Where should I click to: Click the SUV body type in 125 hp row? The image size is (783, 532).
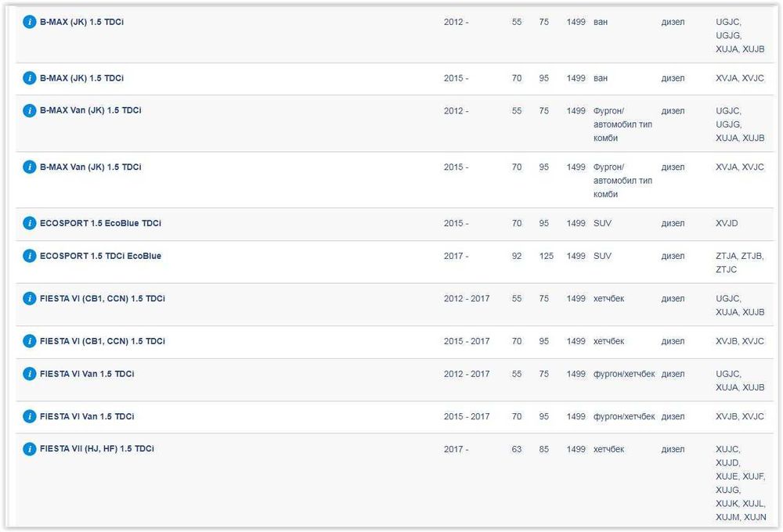602,256
